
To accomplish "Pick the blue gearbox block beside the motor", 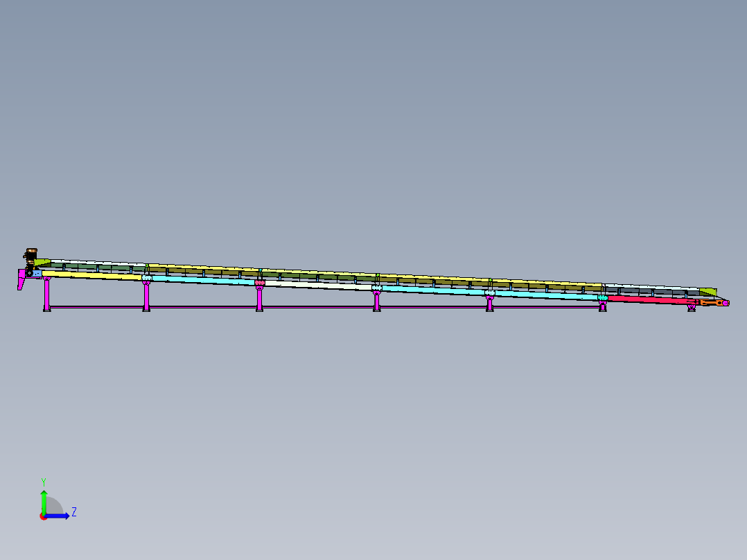I will pos(37,274).
